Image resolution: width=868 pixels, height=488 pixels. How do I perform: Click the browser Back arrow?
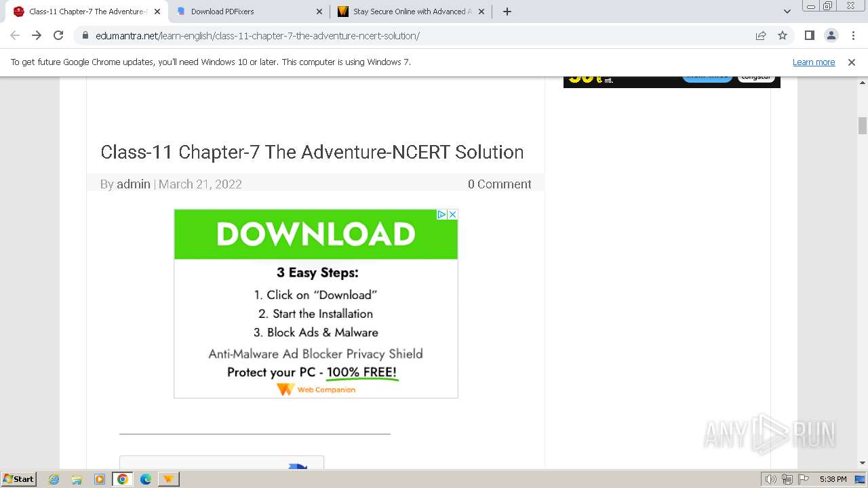click(x=15, y=35)
